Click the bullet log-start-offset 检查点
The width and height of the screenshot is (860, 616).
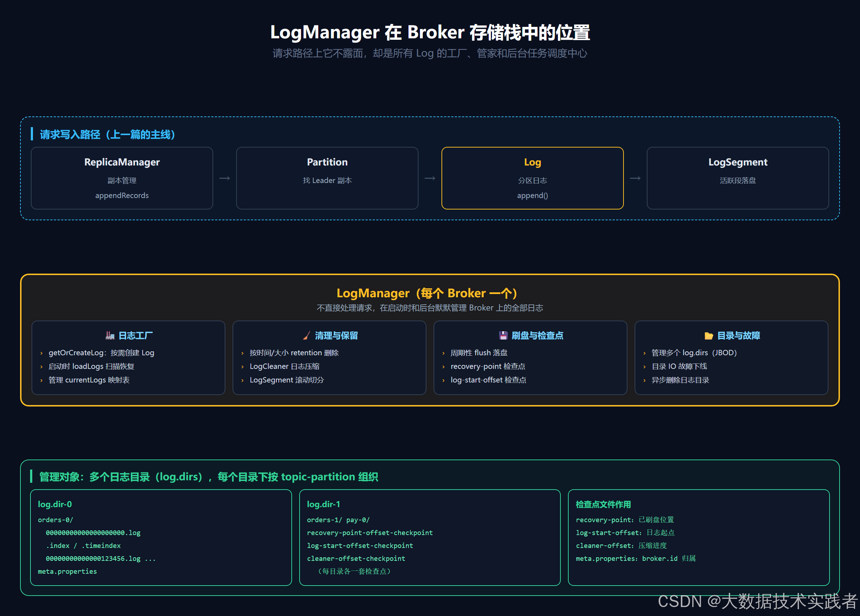click(488, 380)
